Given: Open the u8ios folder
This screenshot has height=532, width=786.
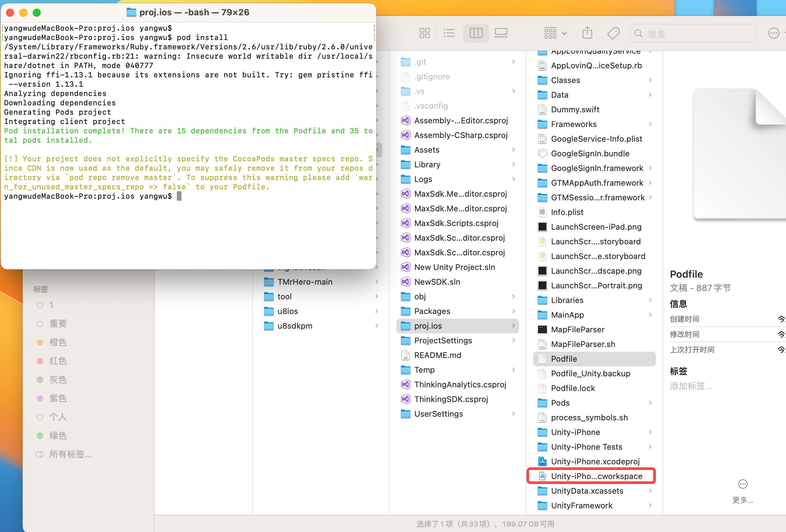Looking at the screenshot, I should tap(321, 311).
